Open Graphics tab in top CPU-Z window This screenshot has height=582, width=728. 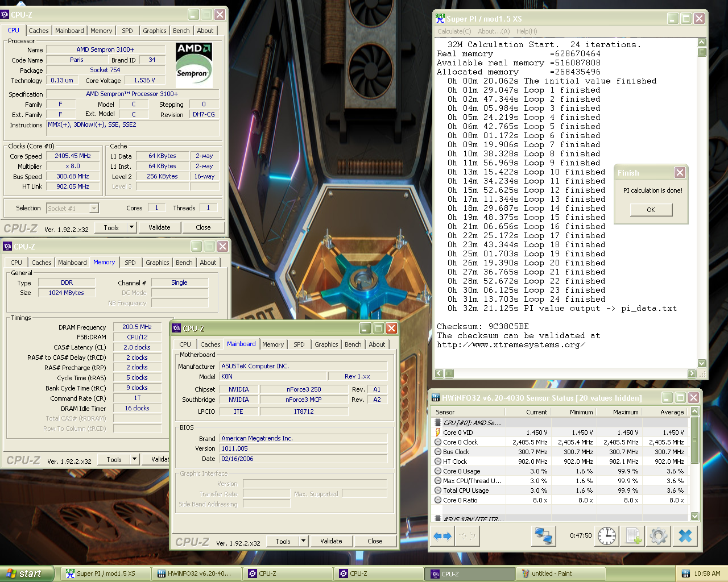(155, 31)
